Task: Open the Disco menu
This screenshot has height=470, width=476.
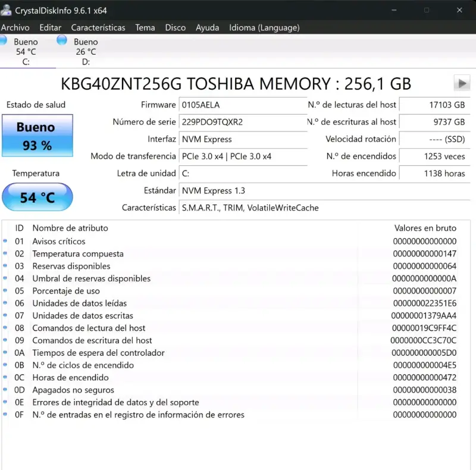Action: tap(175, 27)
